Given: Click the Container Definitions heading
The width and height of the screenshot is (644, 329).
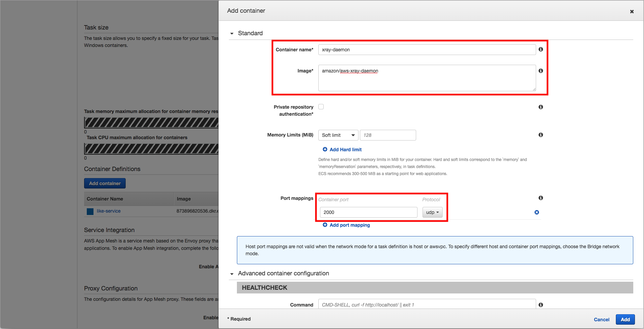Looking at the screenshot, I should [112, 169].
